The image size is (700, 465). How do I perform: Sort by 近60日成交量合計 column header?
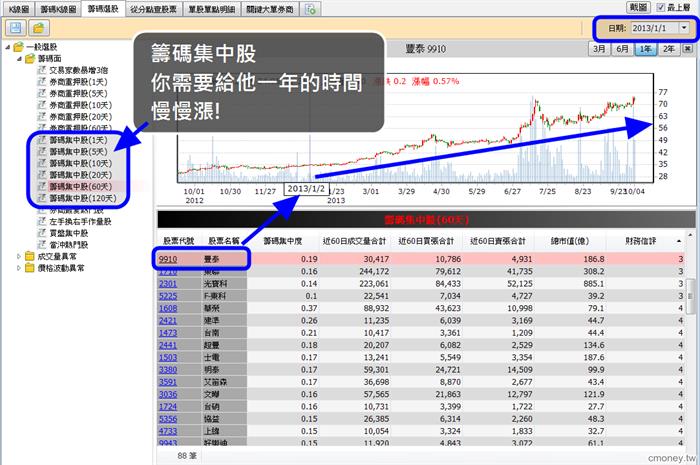click(354, 241)
